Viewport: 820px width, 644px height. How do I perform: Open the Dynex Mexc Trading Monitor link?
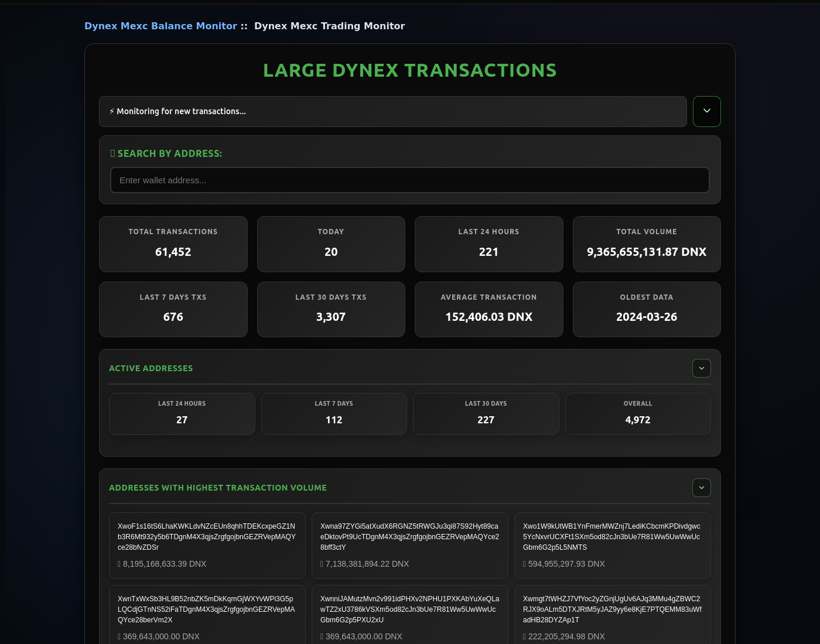pos(329,26)
